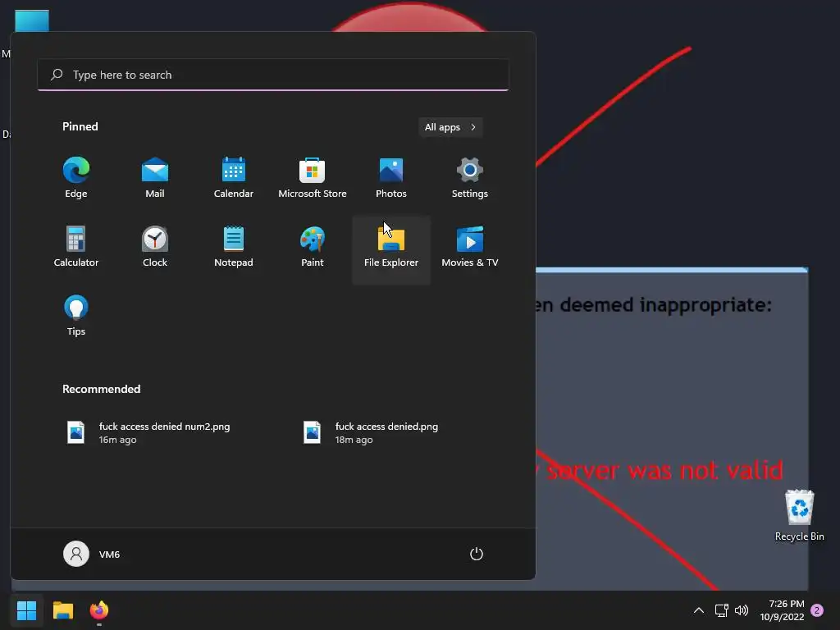Image resolution: width=840 pixels, height=630 pixels.
Task: Open network status in system tray
Action: tap(721, 610)
